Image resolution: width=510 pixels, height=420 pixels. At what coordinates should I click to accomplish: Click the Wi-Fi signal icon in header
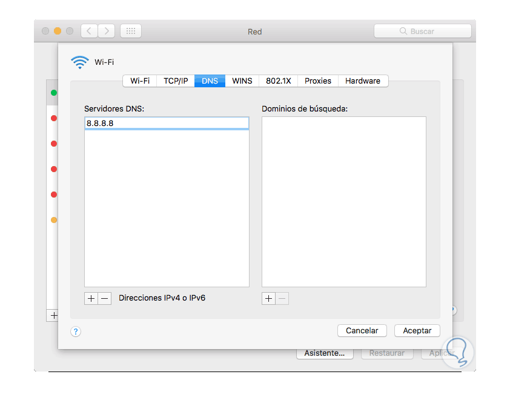tap(80, 62)
